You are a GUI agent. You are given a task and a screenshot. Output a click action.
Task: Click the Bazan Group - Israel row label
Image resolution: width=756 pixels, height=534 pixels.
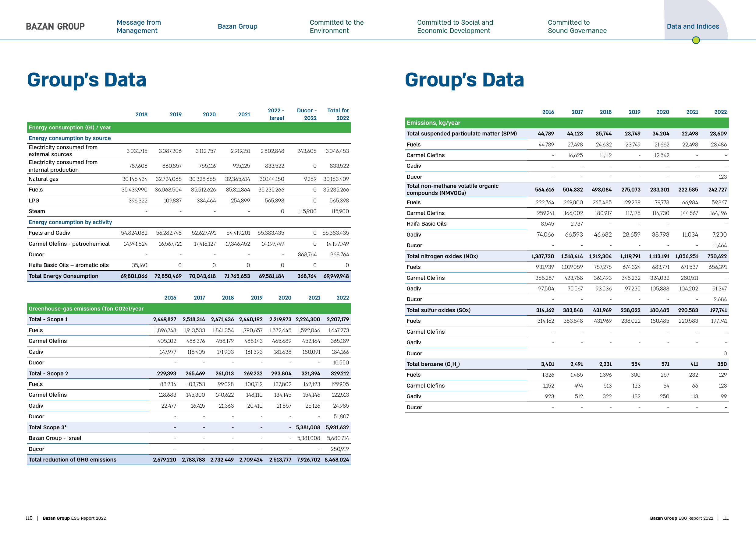(x=55, y=438)
